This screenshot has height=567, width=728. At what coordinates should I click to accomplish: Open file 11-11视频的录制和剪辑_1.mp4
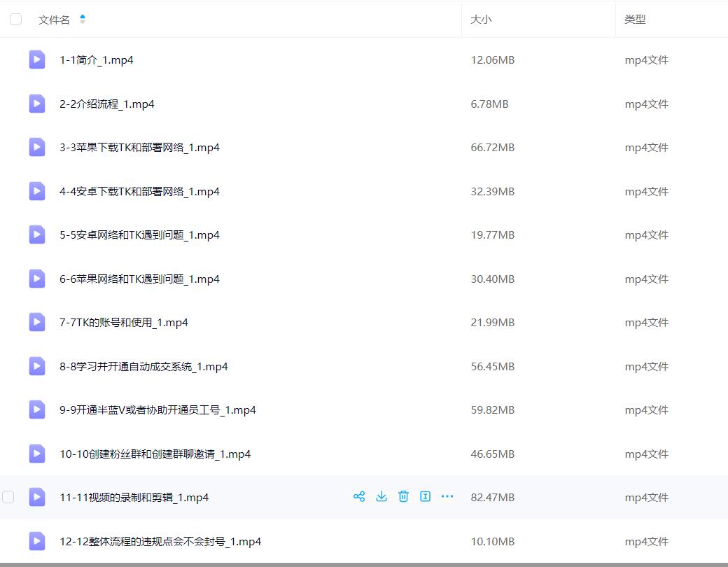coord(134,498)
